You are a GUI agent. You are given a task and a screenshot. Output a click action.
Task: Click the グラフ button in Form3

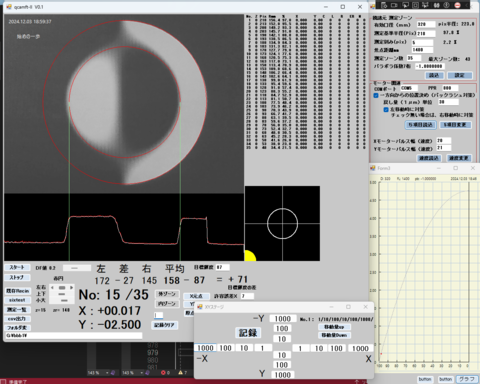467,379
